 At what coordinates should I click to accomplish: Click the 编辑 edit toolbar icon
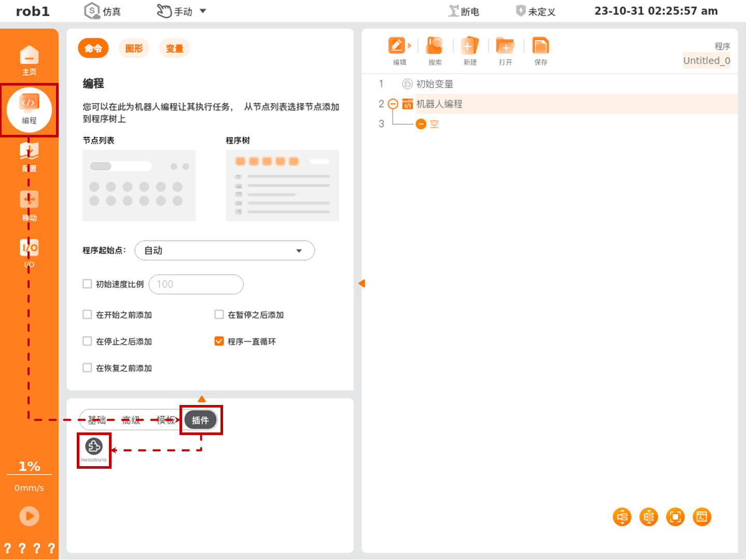399,51
